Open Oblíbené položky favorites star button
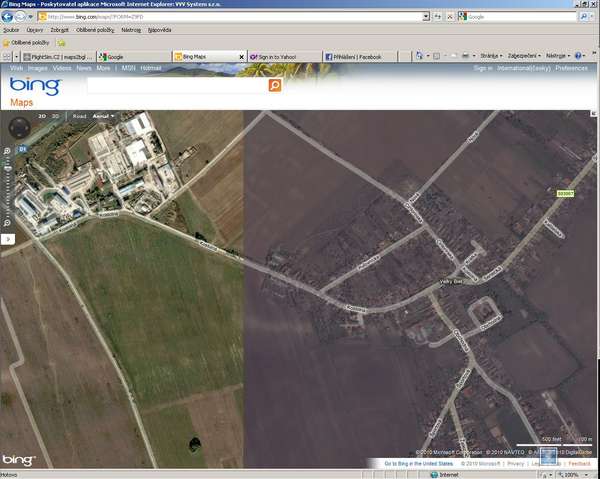This screenshot has height=479, width=600. 26,43
